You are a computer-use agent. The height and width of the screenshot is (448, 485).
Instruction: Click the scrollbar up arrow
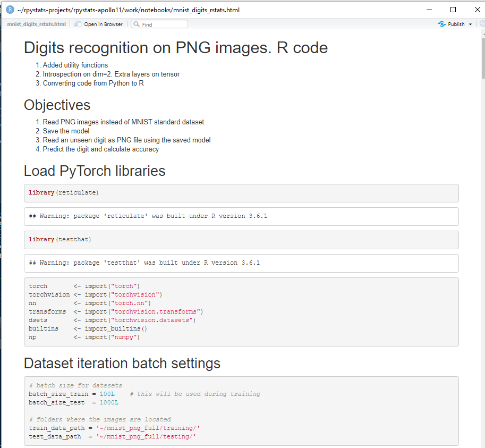[x=482, y=33]
